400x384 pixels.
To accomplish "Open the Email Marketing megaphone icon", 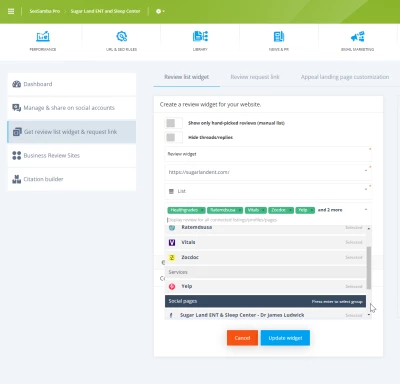I will [357, 37].
